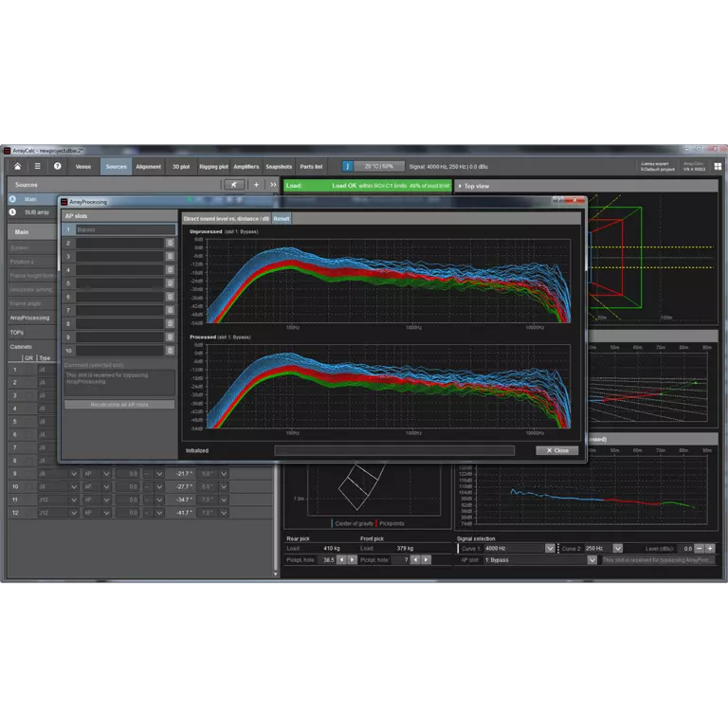The width and height of the screenshot is (728, 728).
Task: Click the blue info indicator icon
Action: 347,166
